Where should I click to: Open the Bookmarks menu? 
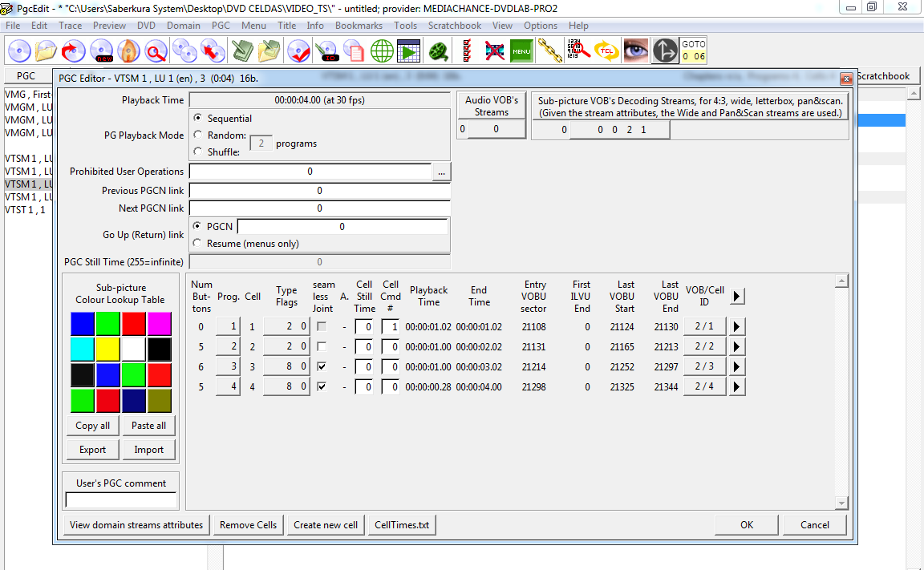[359, 26]
